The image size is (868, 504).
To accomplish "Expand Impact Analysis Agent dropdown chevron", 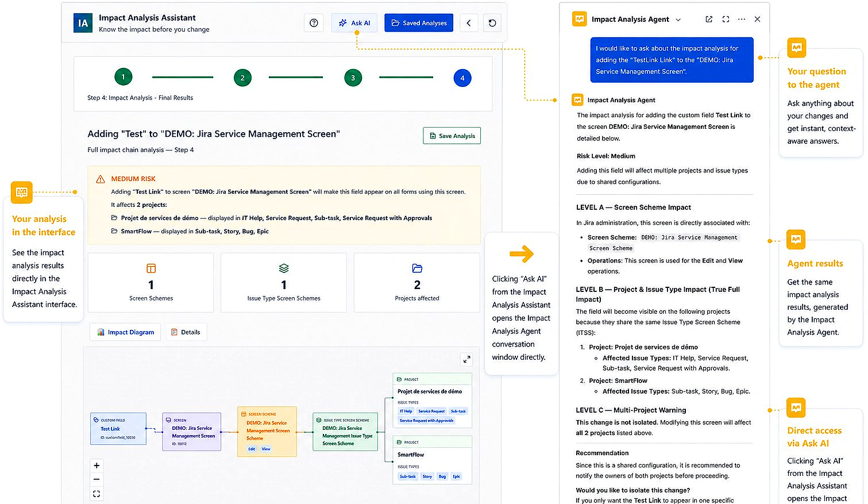I will click(678, 20).
